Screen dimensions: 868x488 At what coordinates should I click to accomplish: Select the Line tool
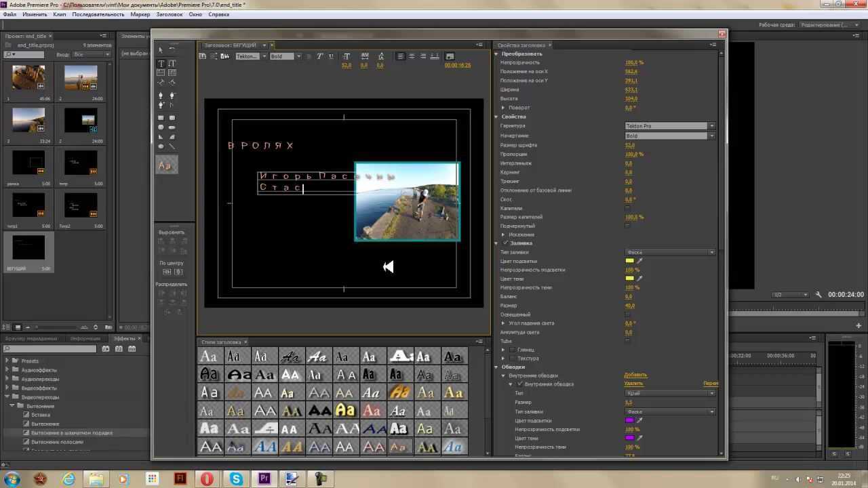pyautogui.click(x=172, y=146)
